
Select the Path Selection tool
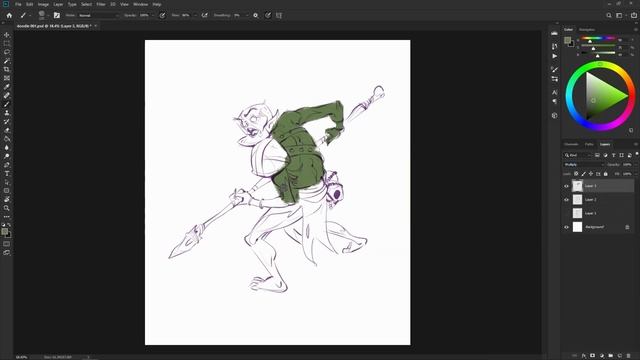[7, 182]
